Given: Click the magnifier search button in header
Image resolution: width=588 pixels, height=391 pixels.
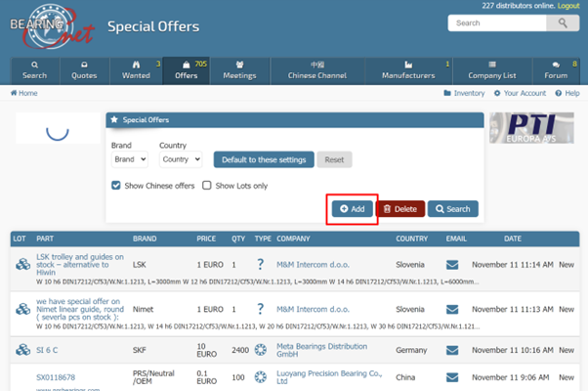Looking at the screenshot, I should 563,22.
